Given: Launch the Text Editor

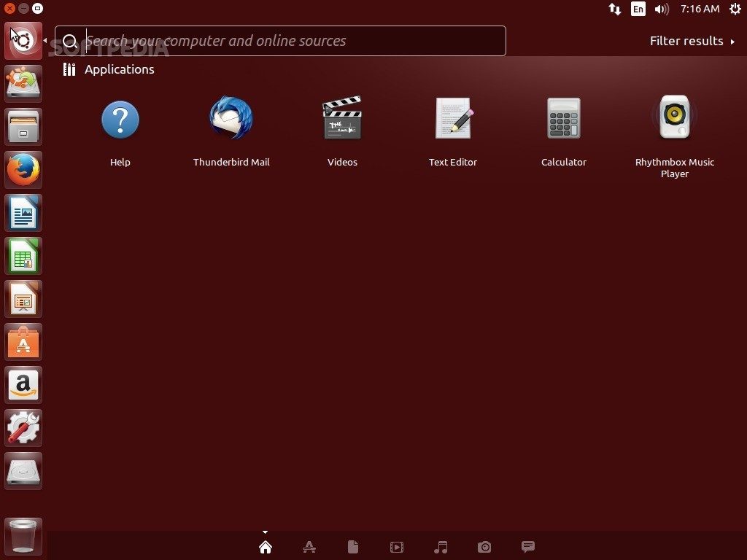Looking at the screenshot, I should 453,118.
